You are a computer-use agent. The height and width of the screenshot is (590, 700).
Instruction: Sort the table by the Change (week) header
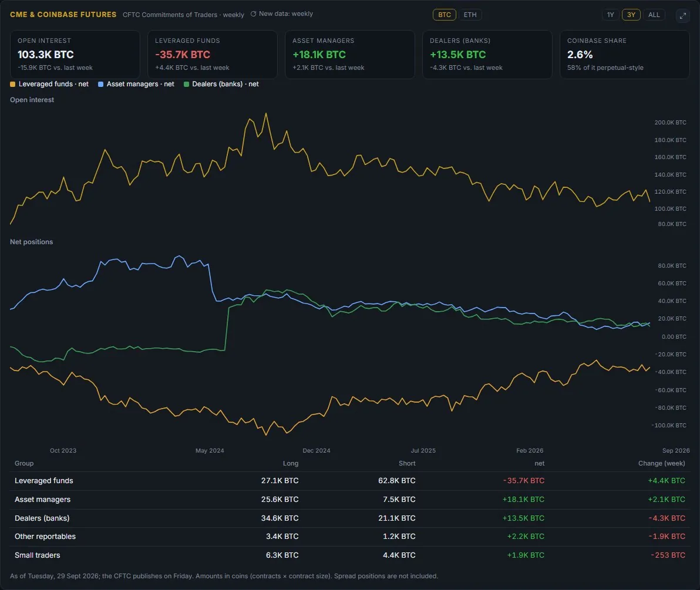[662, 463]
